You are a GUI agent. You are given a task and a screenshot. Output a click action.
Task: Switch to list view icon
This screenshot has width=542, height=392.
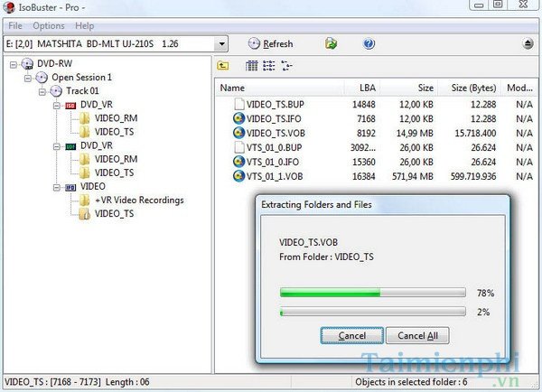tap(269, 65)
